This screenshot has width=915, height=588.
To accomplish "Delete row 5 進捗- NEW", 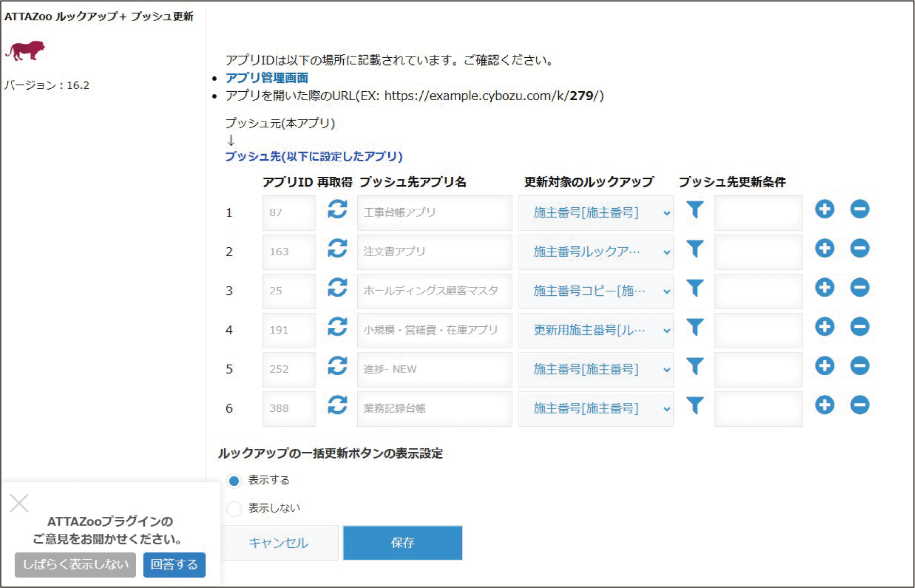I will [x=860, y=366].
